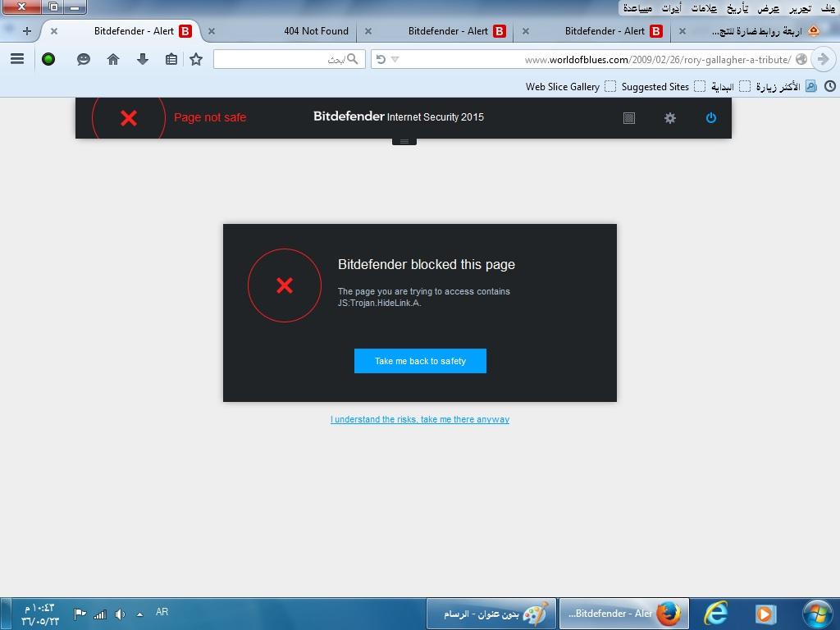The width and height of the screenshot is (840, 630).
Task: Open the chat smiley toolbar icon
Action: (x=83, y=59)
